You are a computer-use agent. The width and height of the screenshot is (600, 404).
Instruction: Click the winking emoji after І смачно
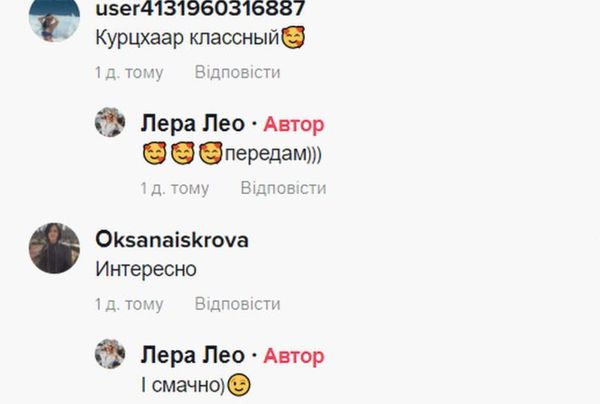click(239, 385)
